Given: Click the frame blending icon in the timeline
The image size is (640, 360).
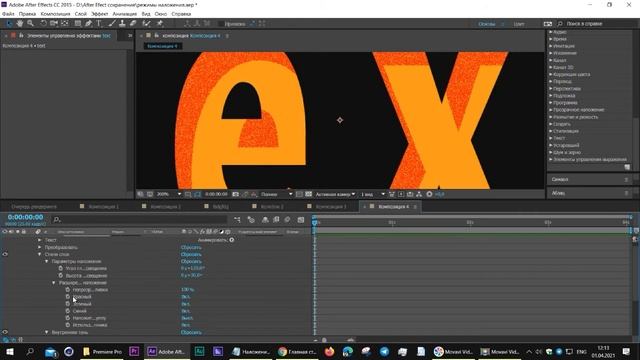Looking at the screenshot, I should [x=276, y=220].
